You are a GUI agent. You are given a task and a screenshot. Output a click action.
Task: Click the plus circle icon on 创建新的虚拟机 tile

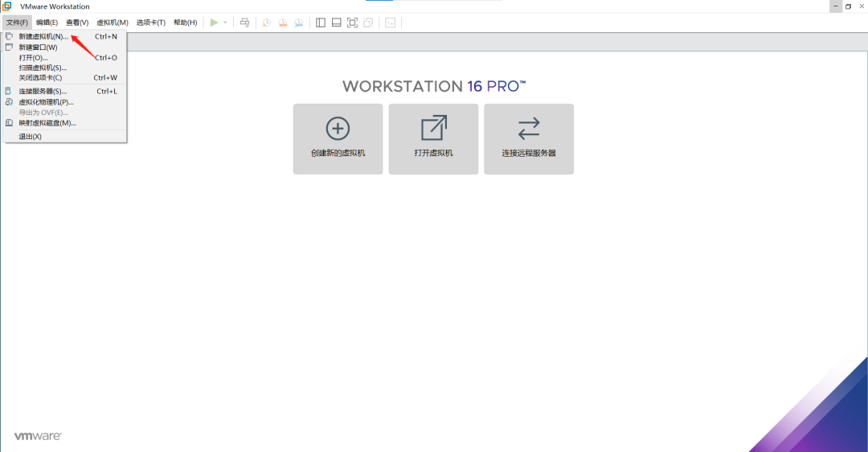(338, 129)
